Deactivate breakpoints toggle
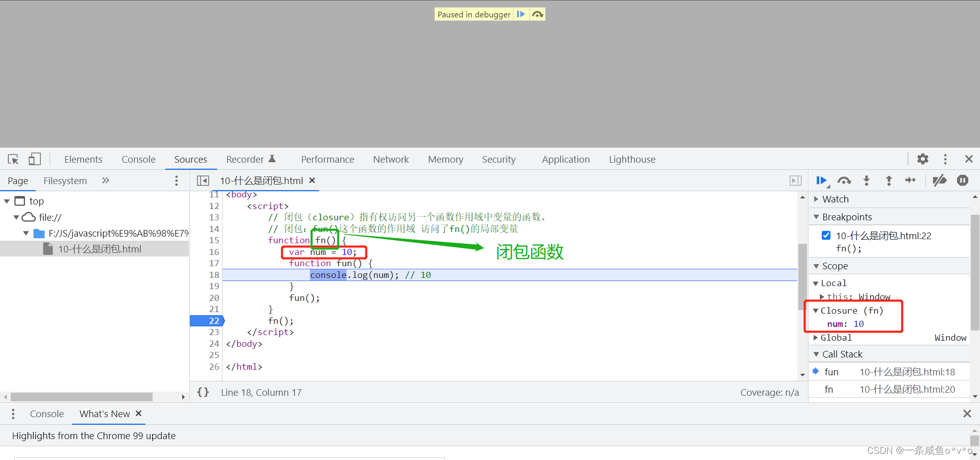This screenshot has height=460, width=980. (940, 181)
